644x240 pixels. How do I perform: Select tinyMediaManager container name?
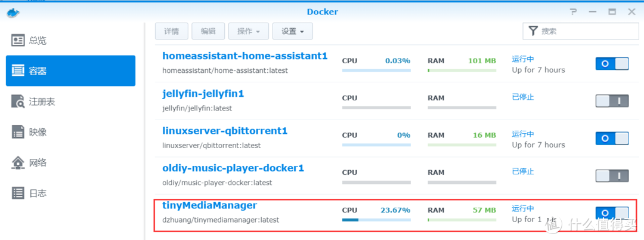click(x=209, y=205)
